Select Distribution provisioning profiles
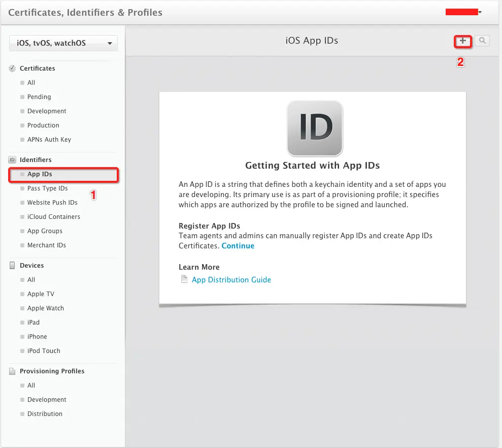This screenshot has height=448, width=502. tap(45, 413)
